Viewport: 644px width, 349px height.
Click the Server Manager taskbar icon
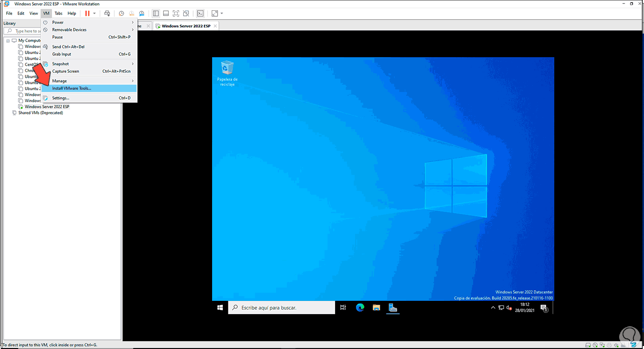393,307
